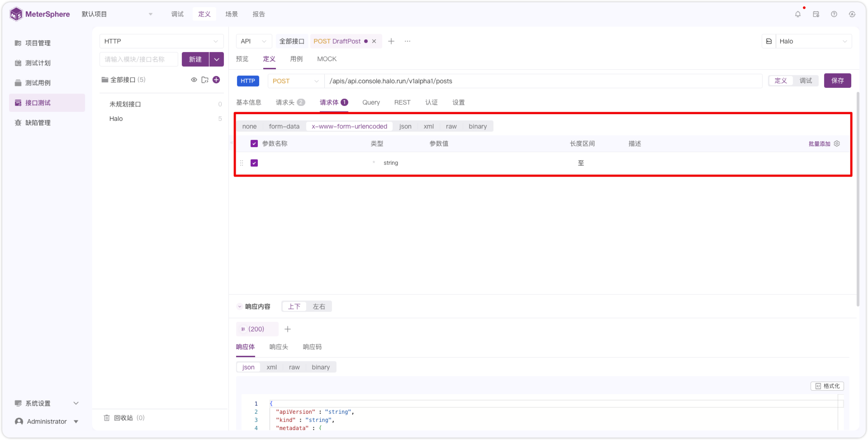
Task: Expand the 默认项目 project selector
Action: click(x=117, y=14)
